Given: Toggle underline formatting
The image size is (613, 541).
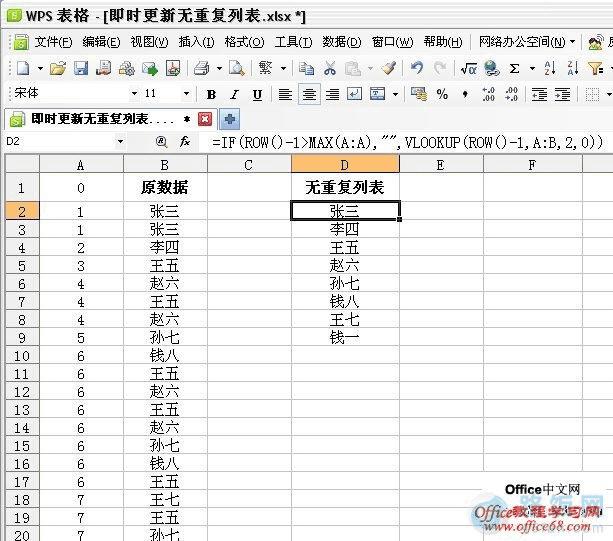Looking at the screenshot, I should click(x=257, y=94).
